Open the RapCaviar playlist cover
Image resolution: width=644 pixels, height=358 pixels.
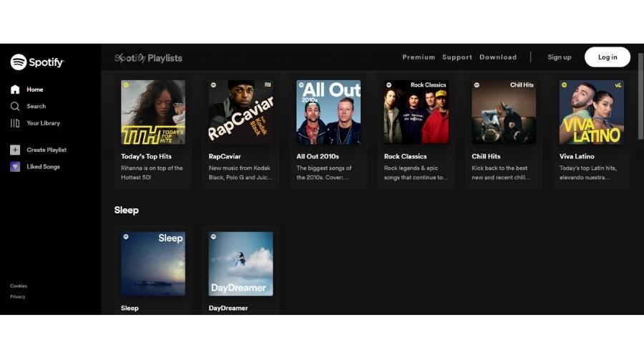pyautogui.click(x=240, y=112)
